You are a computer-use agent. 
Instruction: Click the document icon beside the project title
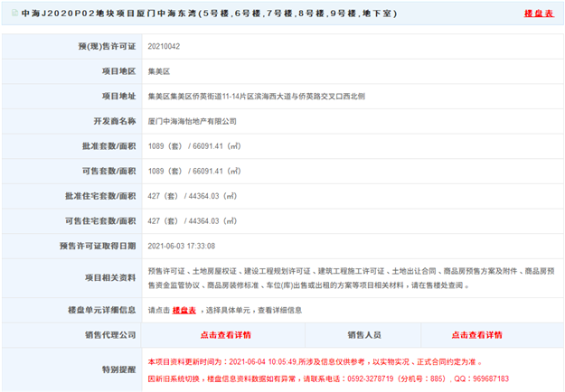pos(14,14)
